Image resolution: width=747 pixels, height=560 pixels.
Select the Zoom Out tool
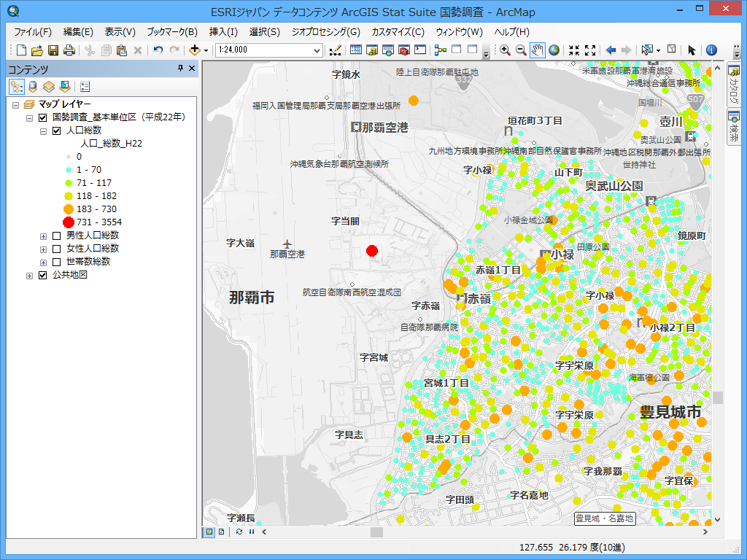521,50
